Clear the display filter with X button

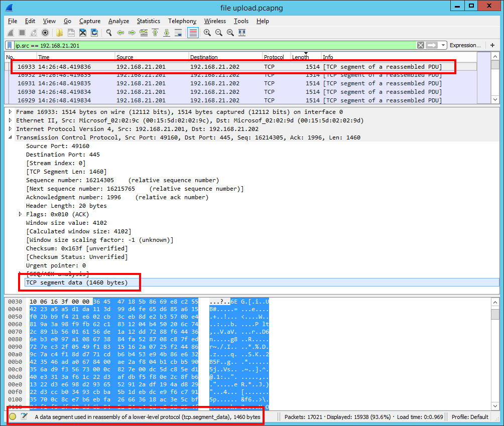(x=421, y=45)
